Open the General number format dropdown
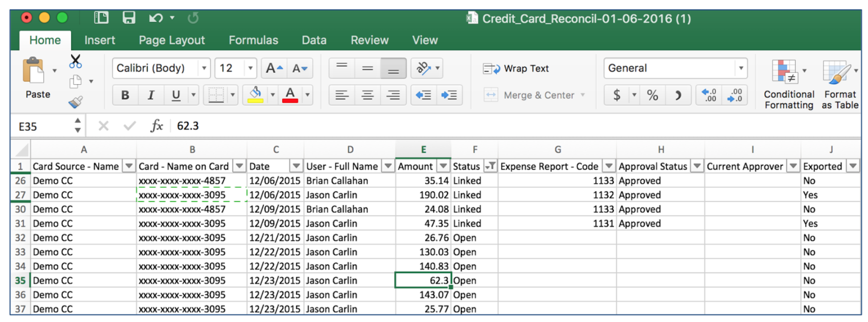The image size is (868, 322). pos(741,68)
